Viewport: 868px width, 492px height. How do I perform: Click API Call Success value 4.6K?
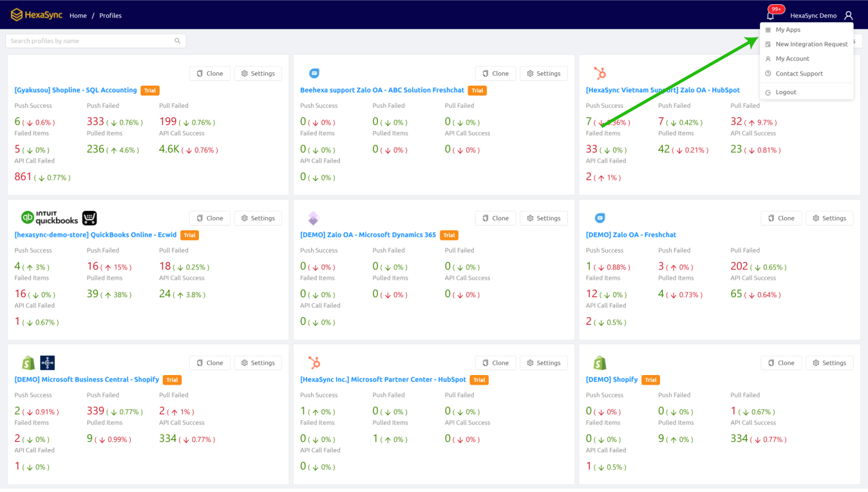coord(169,149)
